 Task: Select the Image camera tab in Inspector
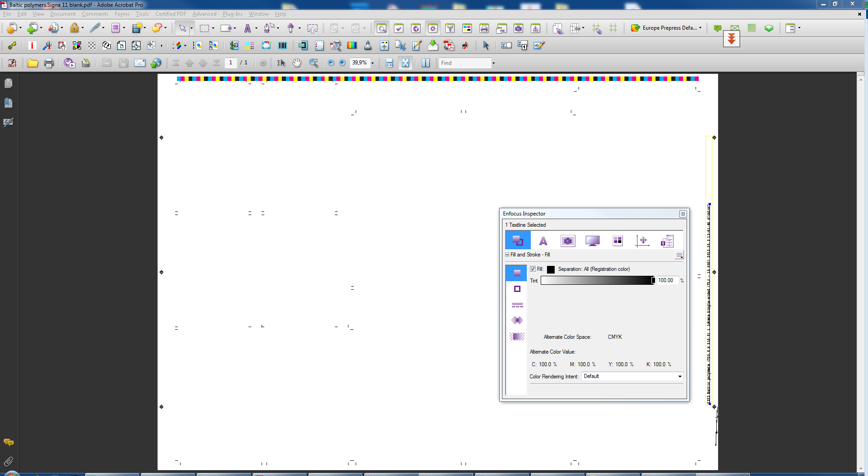coord(568,241)
